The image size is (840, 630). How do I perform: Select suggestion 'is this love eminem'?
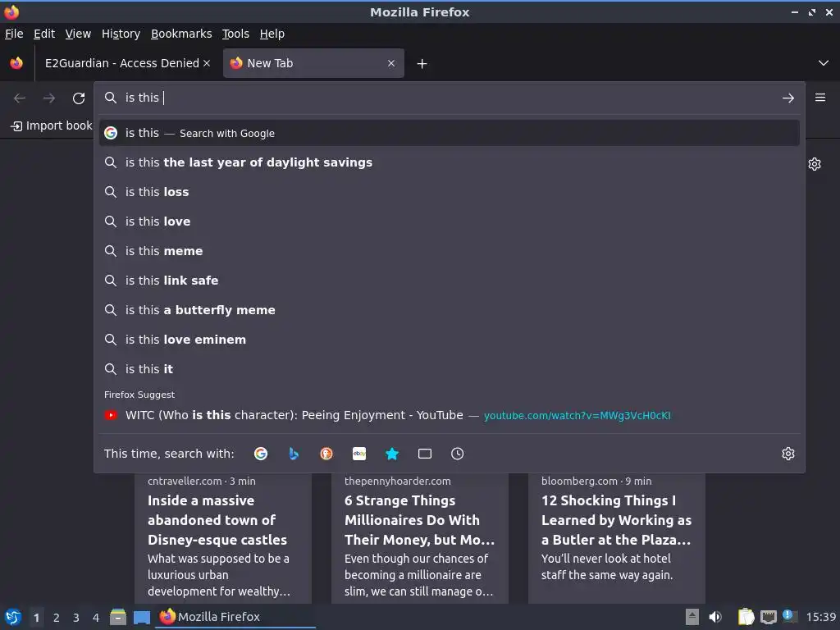point(450,339)
